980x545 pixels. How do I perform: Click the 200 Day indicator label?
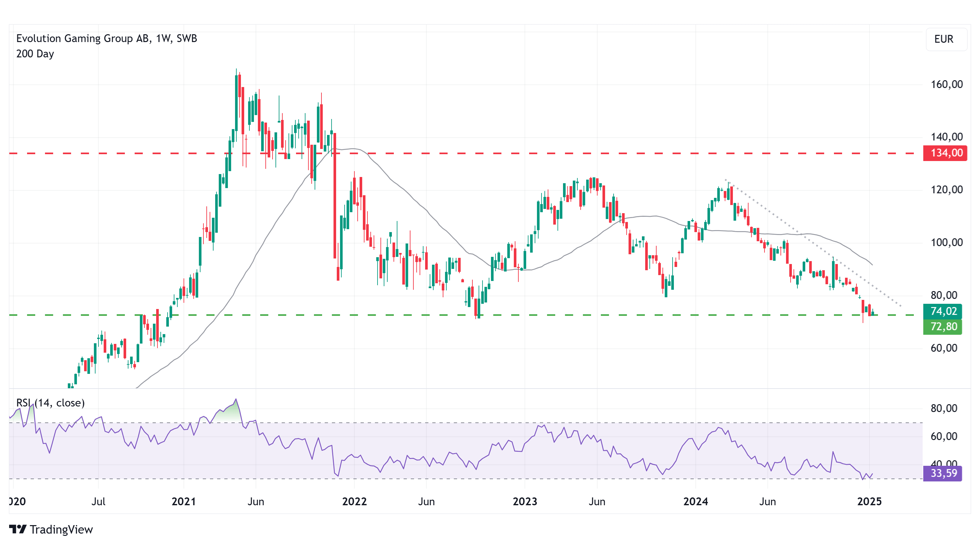[35, 54]
